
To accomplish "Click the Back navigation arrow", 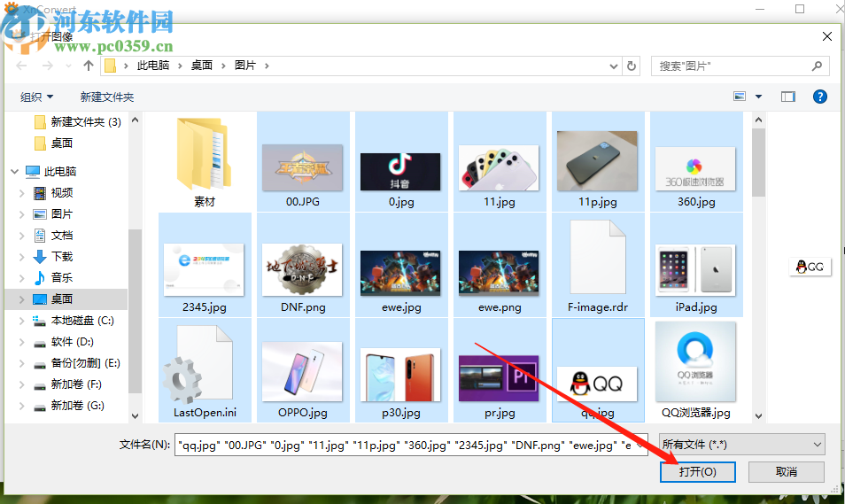I will tap(21, 66).
